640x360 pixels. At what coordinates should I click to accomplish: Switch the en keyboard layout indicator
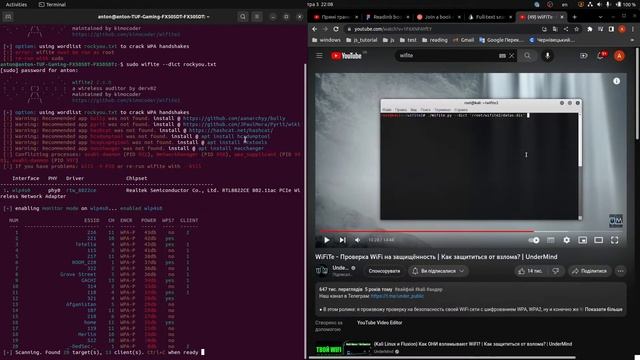pyautogui.click(x=564, y=4)
